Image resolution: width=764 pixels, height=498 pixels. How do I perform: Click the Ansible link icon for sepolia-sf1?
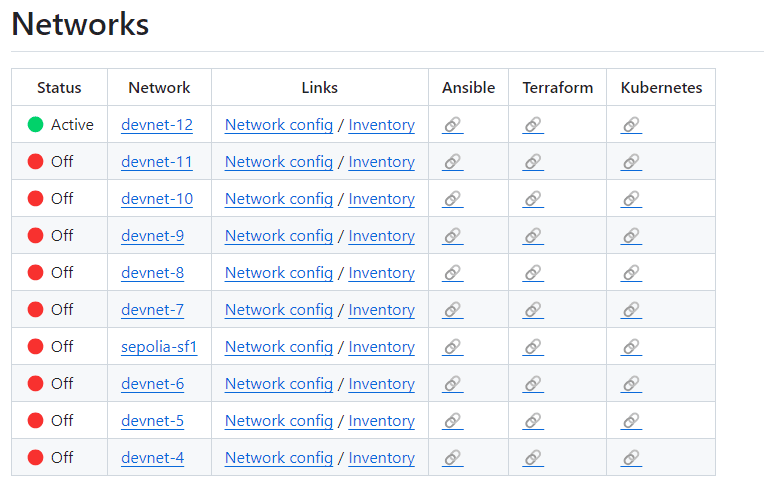coord(452,347)
